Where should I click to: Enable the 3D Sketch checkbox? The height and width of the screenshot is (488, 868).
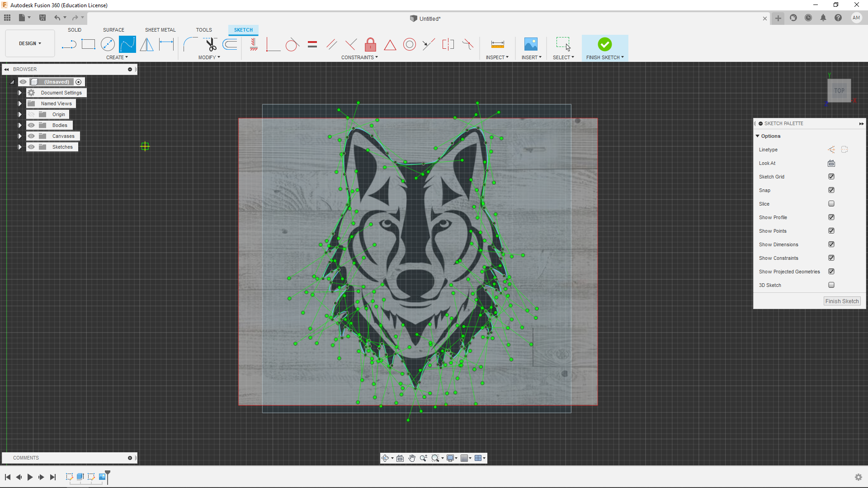(831, 285)
